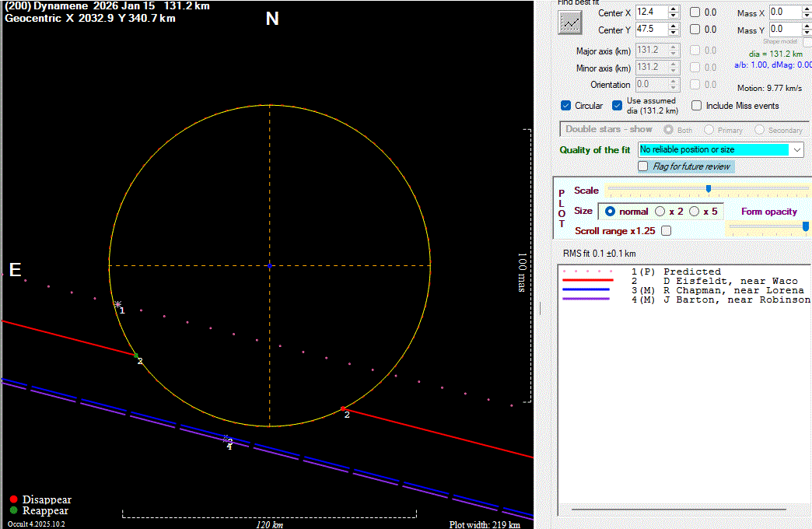Image resolution: width=812 pixels, height=529 pixels.
Task: Select the D Eisfeldt, near Waco legend entry
Action: point(730,281)
